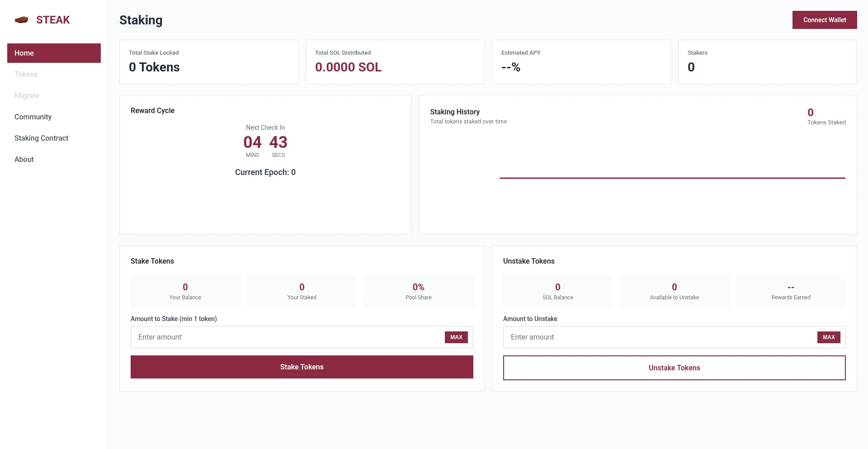
Task: Click the Rewards Earned stat tile
Action: 791,292
